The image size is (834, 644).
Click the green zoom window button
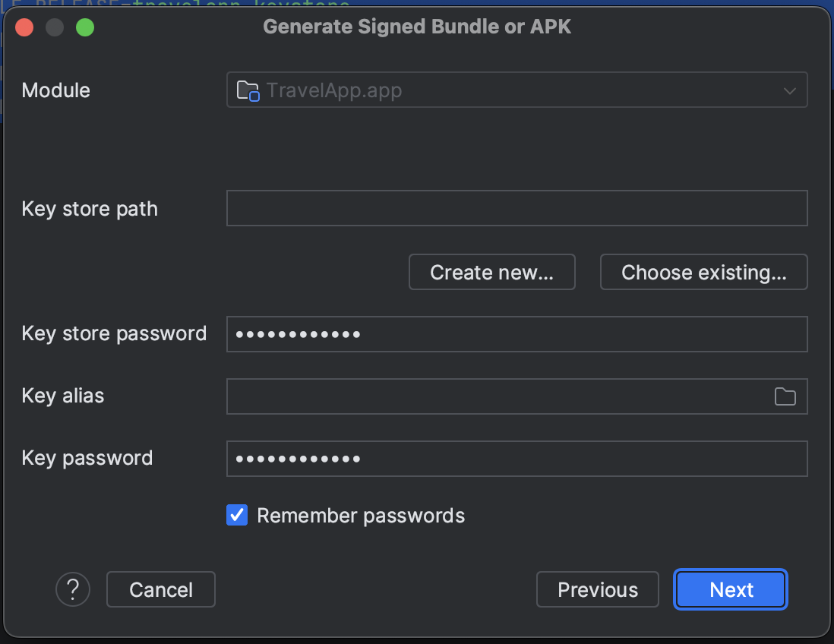[x=85, y=27]
